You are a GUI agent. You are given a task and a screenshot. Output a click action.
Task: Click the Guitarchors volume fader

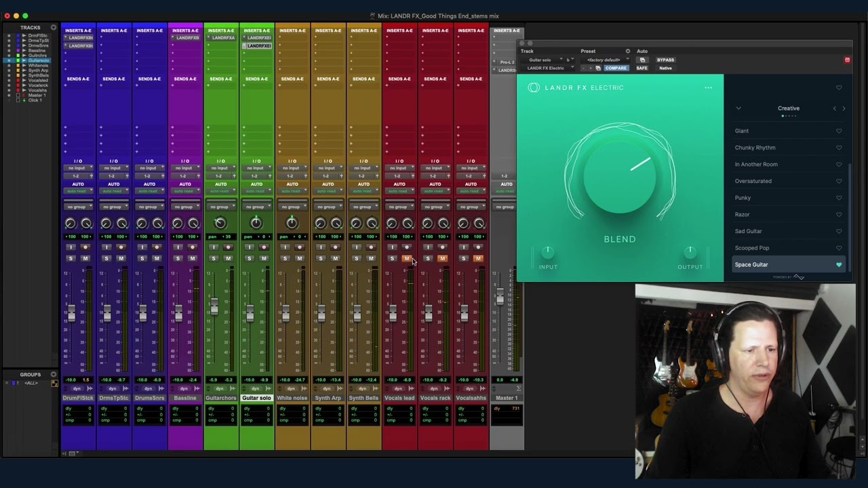(x=214, y=306)
